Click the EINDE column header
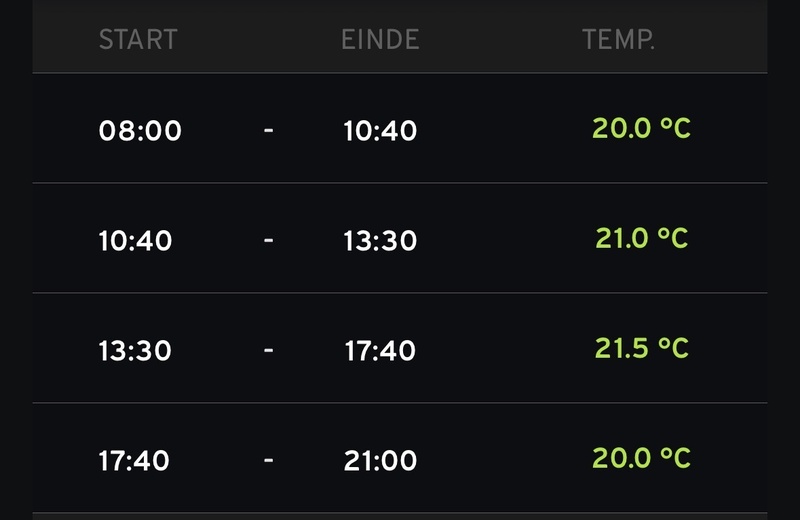800x520 pixels. point(380,40)
